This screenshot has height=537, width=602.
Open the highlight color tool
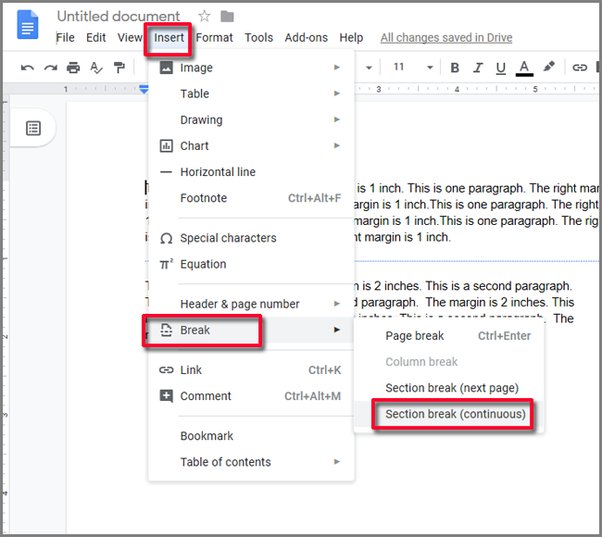pos(549,67)
